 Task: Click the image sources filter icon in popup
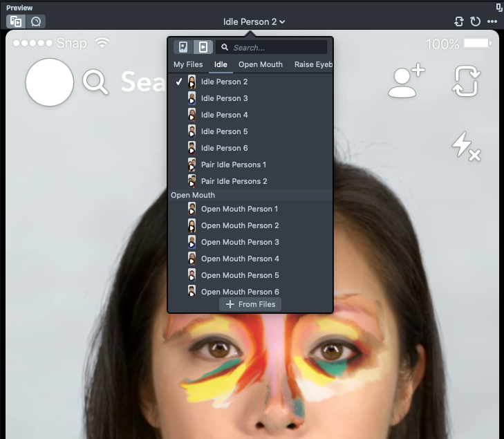[x=183, y=47]
